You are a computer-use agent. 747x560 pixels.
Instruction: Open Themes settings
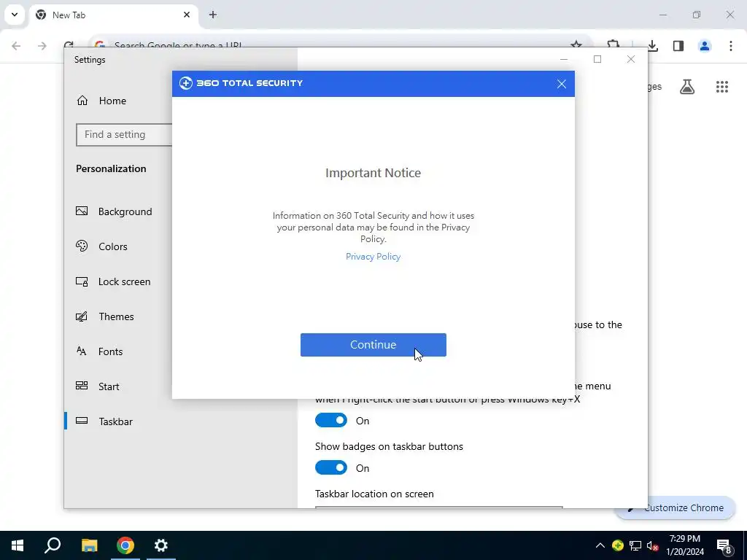click(x=116, y=316)
